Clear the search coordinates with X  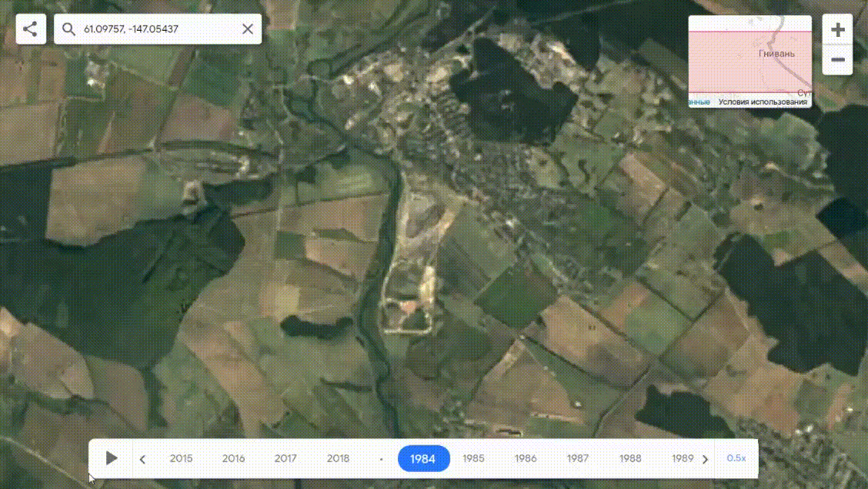tap(247, 29)
